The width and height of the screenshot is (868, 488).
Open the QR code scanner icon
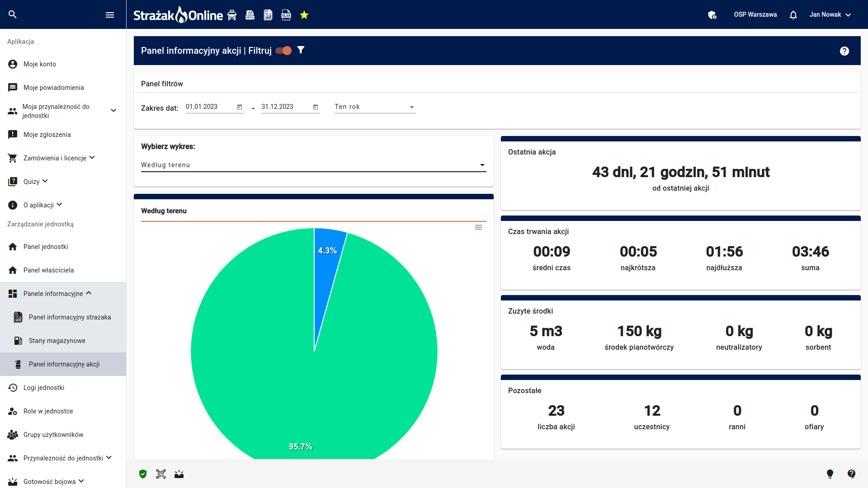(161, 474)
